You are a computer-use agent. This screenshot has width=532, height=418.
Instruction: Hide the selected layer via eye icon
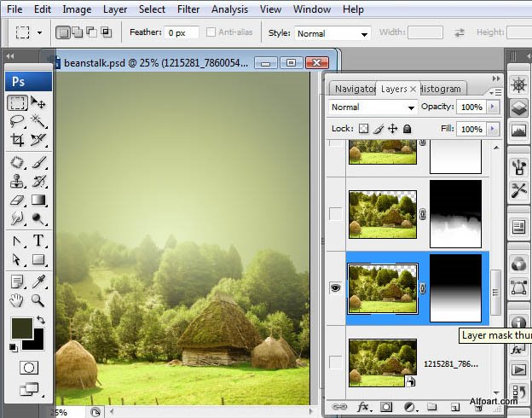coord(336,288)
